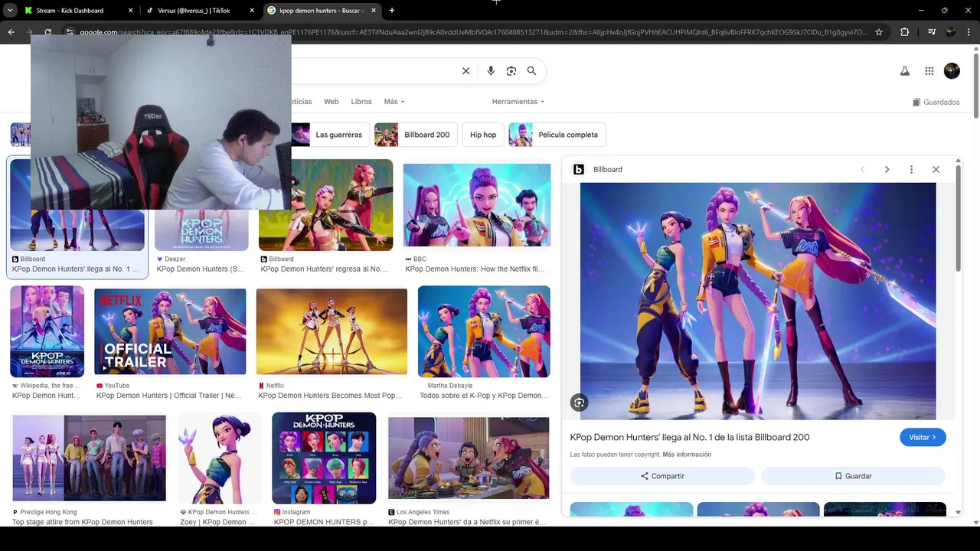Select the Hip hop filter chip
Image resolution: width=980 pixels, height=551 pixels.
pos(483,135)
